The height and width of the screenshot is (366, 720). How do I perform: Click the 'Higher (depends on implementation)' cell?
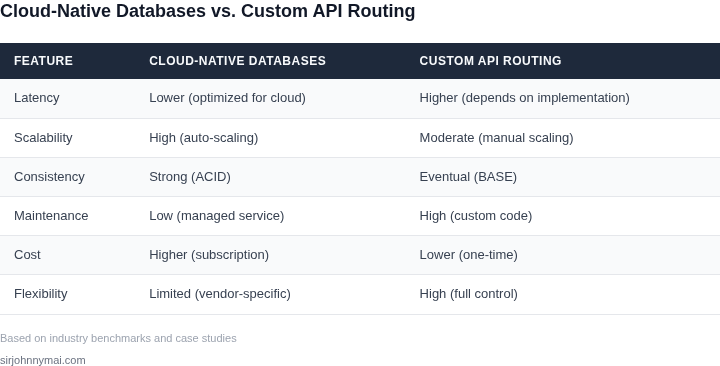(x=524, y=98)
